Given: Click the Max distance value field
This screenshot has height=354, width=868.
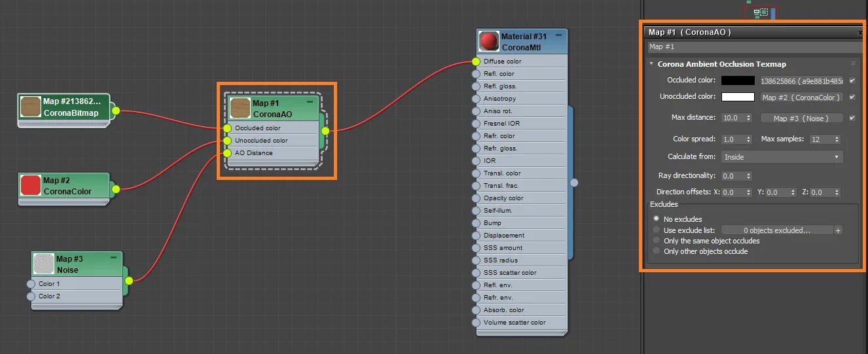Looking at the screenshot, I should (732, 118).
